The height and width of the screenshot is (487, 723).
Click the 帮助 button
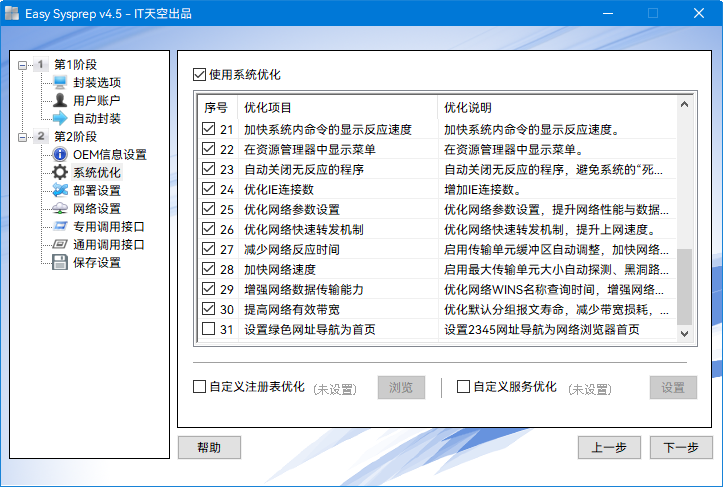point(209,447)
